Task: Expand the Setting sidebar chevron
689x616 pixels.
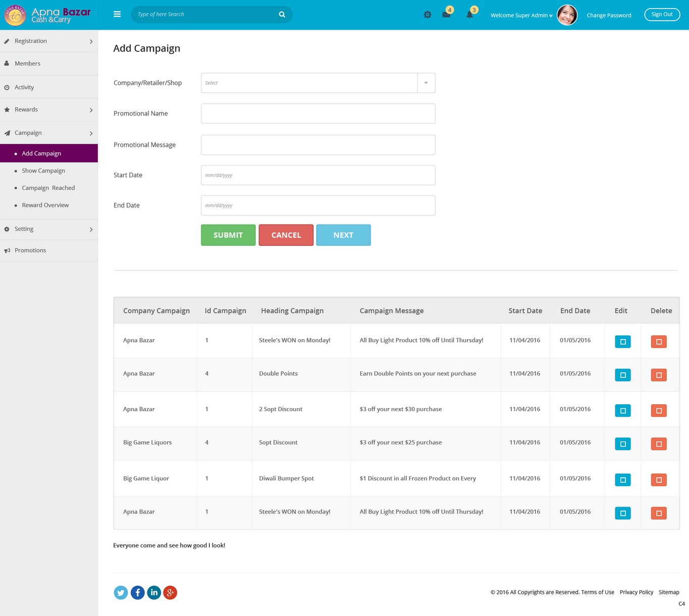Action: coord(91,230)
